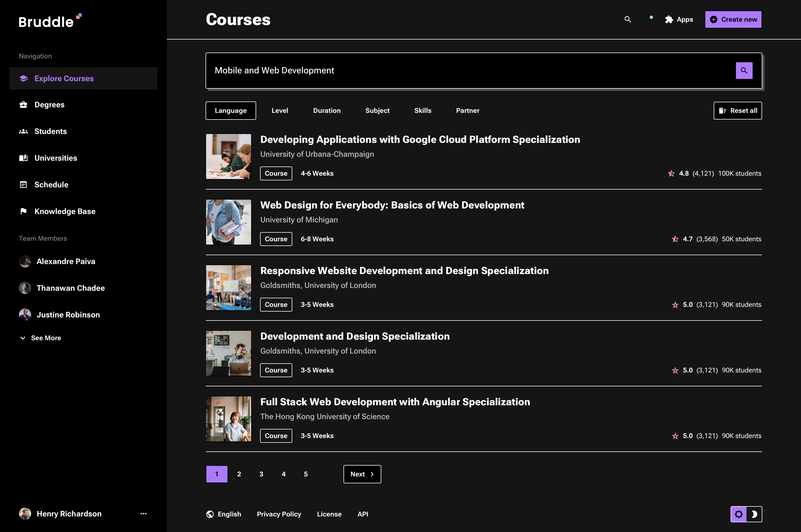
Task: Select the Explore Courses sidebar icon
Action: (x=23, y=78)
